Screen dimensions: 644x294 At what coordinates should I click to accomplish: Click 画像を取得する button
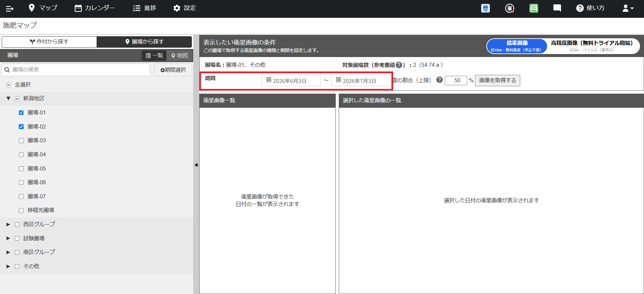click(497, 81)
